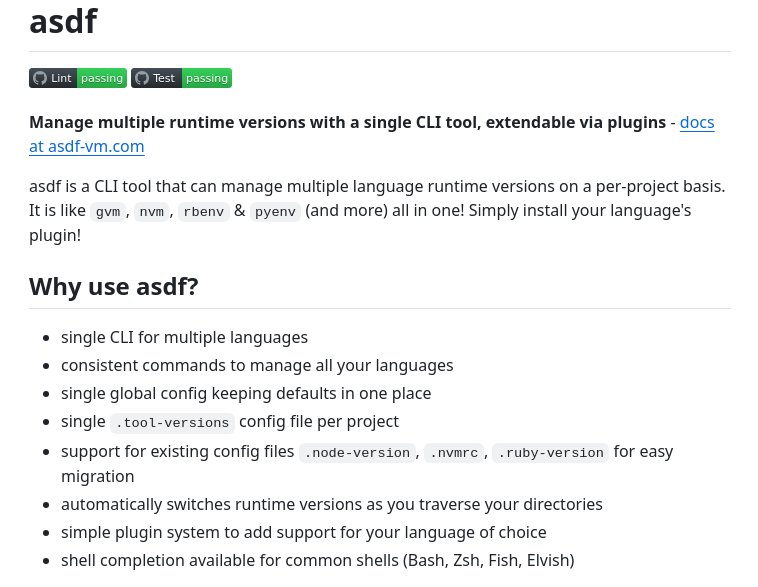The image size is (758, 587).
Task: Click the green passing label of the Test badge
Action: click(207, 78)
